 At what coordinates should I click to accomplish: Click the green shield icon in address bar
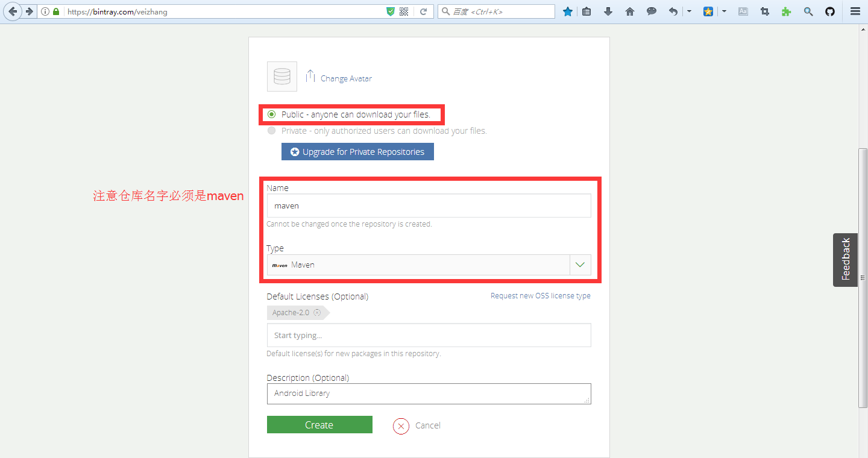click(x=391, y=11)
